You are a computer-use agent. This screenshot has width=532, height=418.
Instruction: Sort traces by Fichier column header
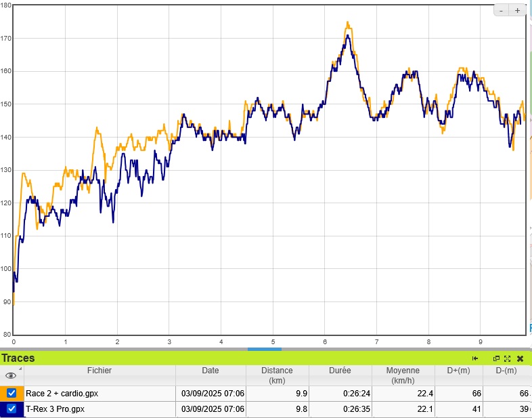click(99, 371)
